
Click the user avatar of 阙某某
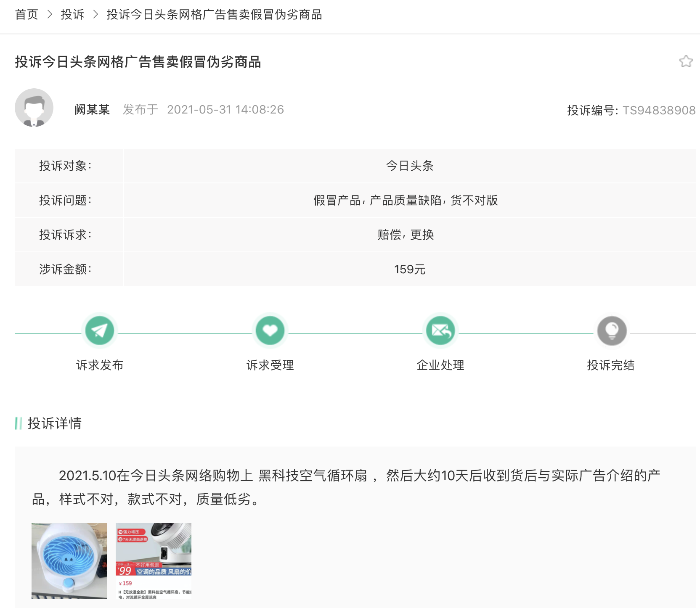(x=34, y=108)
